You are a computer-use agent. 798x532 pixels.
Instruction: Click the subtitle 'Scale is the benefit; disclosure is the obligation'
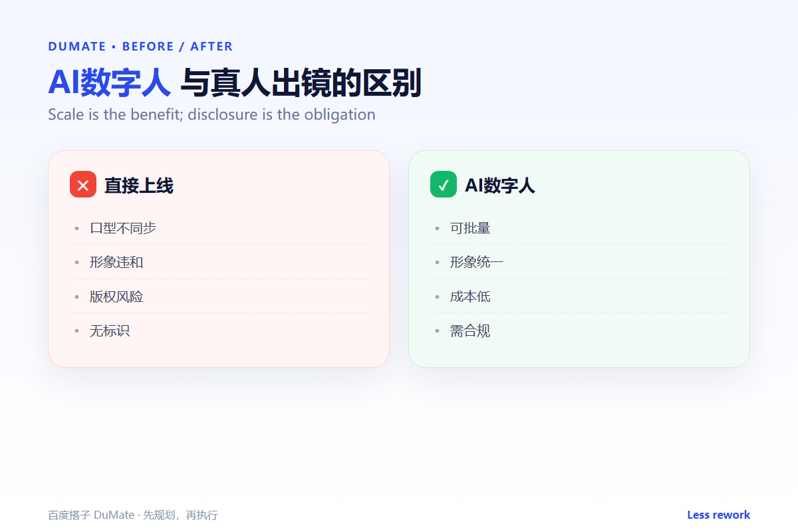(x=211, y=114)
